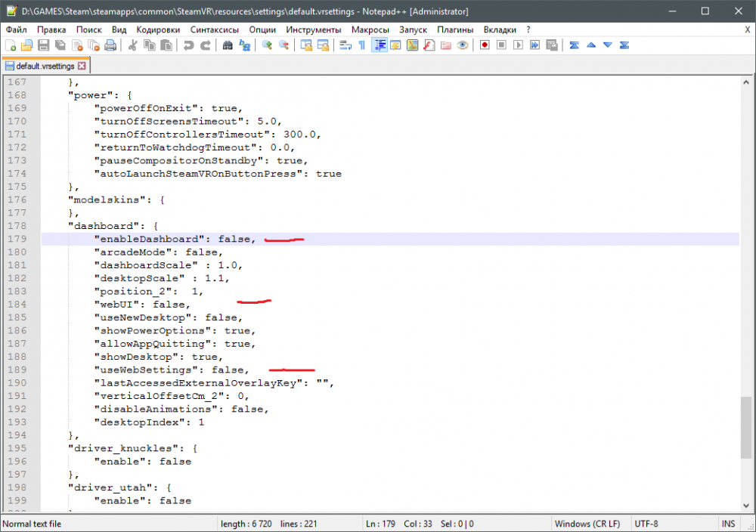Toggle word wrap in the toolbar
Image resolution: width=756 pixels, height=532 pixels.
345,45
